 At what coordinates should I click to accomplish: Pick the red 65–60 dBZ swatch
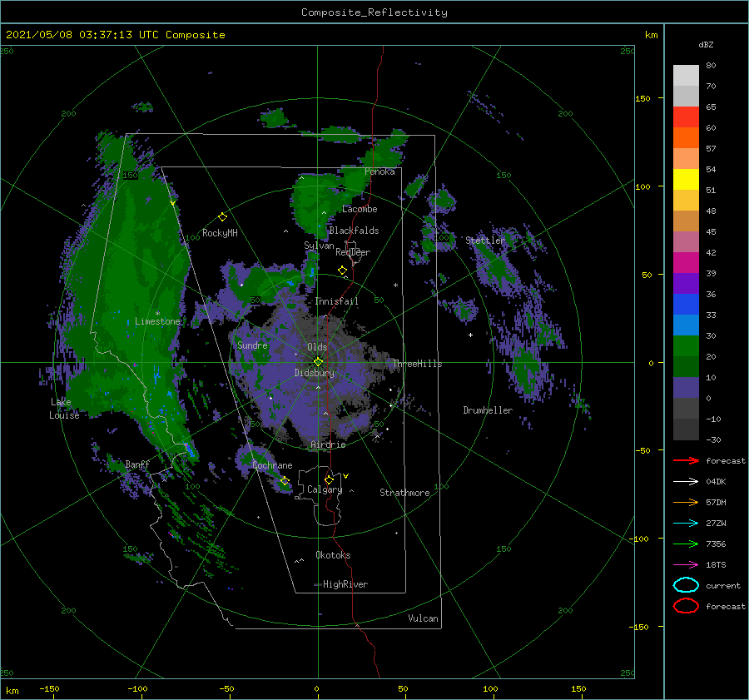click(686, 117)
